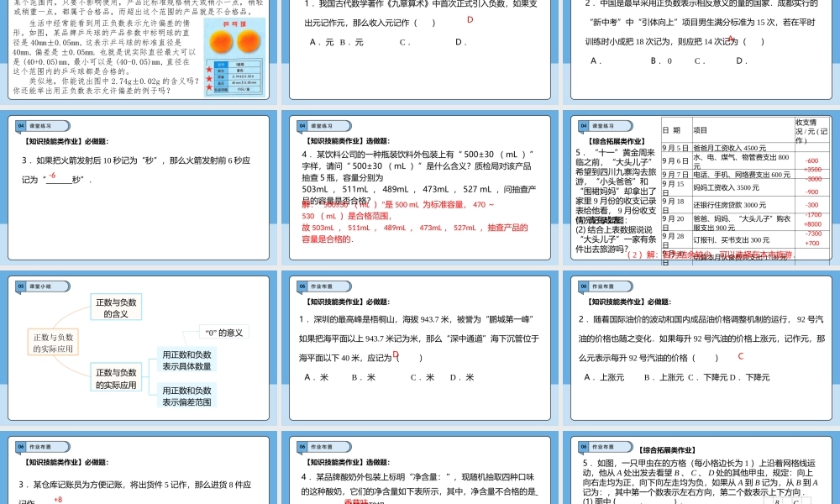The height and width of the screenshot is (504, 840).
Task: Click the red '-6' answer in the rocket question
Action: 52,176
